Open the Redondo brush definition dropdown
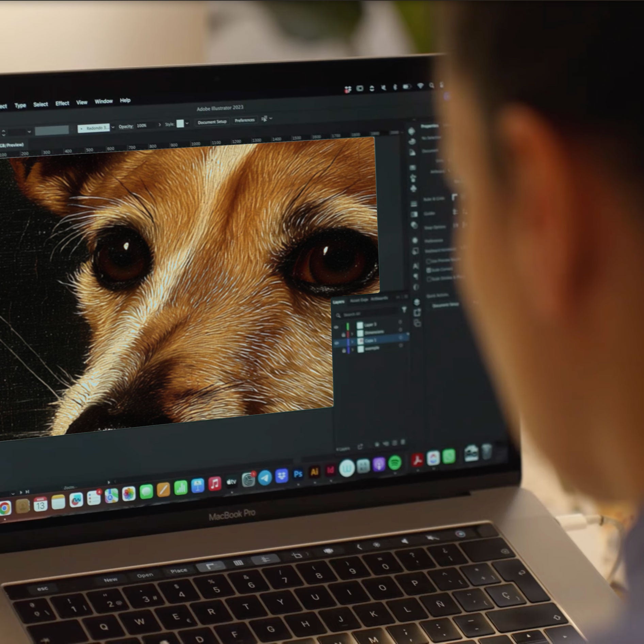 pyautogui.click(x=113, y=127)
